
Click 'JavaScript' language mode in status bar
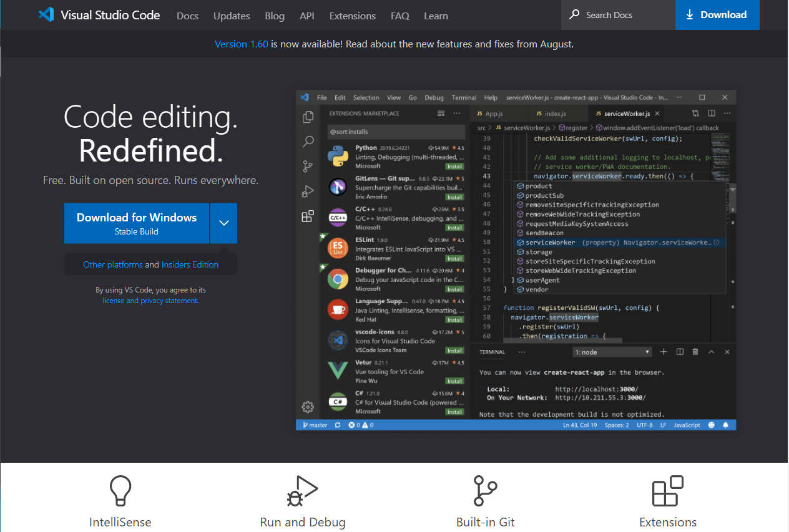687,425
